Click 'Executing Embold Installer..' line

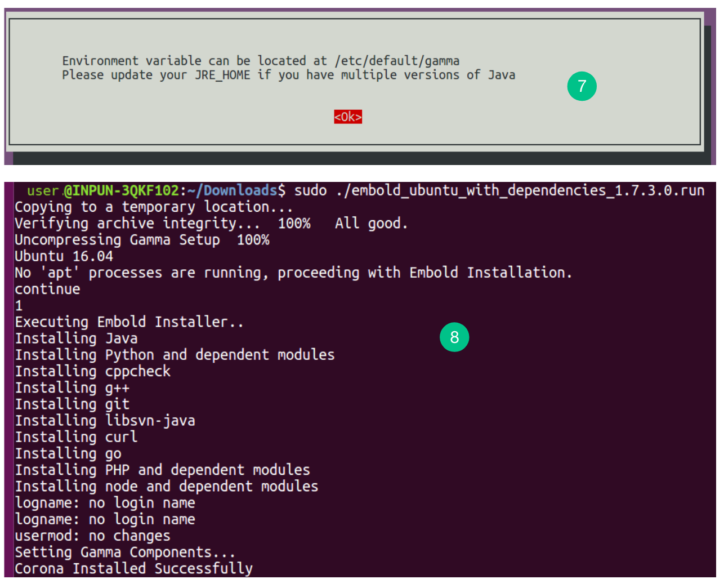tap(129, 322)
